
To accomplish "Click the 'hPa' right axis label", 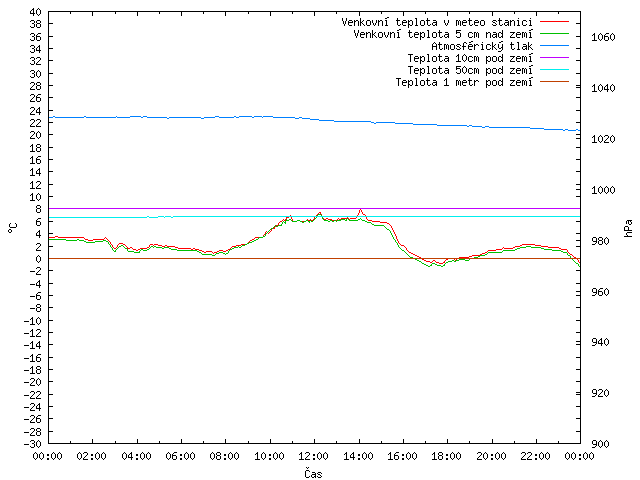I will click(628, 228).
